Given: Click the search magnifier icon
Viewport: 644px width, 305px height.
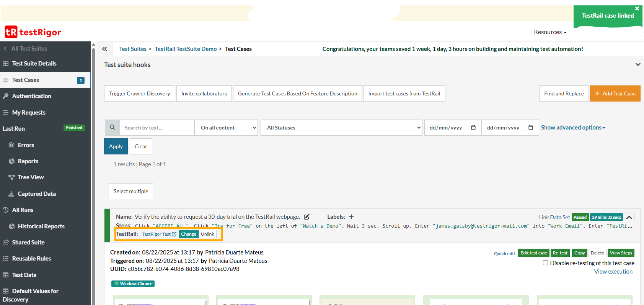Looking at the screenshot, I should [112, 128].
